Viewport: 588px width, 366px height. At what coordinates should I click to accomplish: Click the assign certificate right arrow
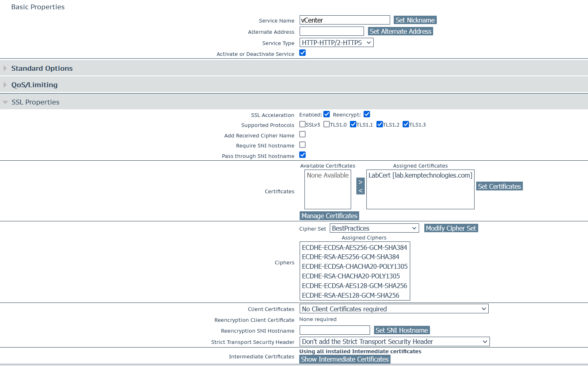pyautogui.click(x=360, y=182)
